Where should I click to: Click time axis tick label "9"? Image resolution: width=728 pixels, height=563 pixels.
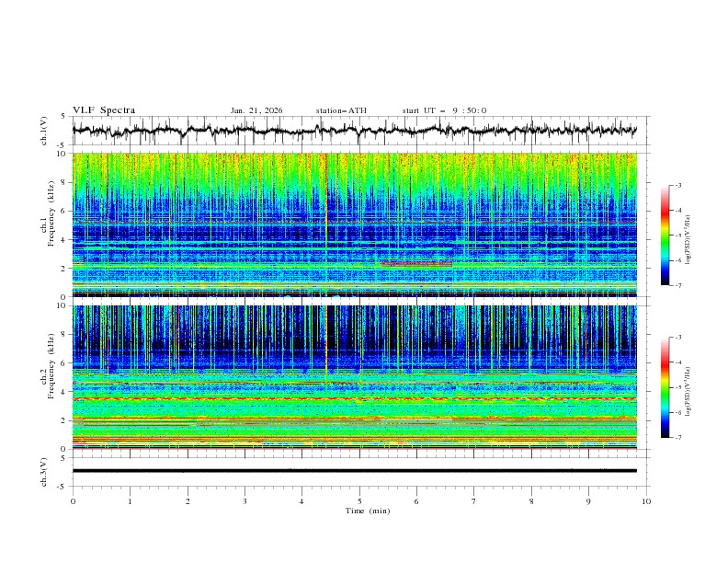coord(588,501)
